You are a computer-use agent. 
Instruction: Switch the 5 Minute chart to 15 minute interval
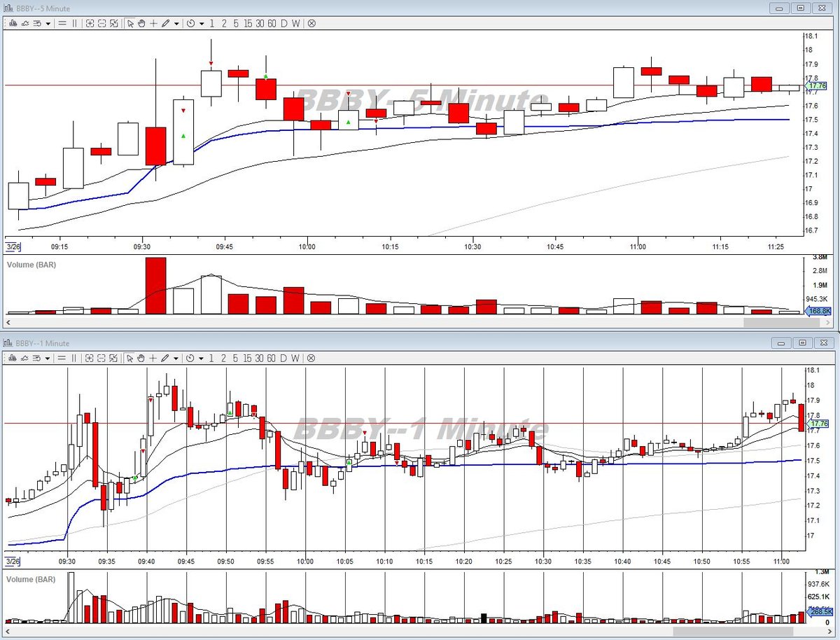tap(248, 23)
